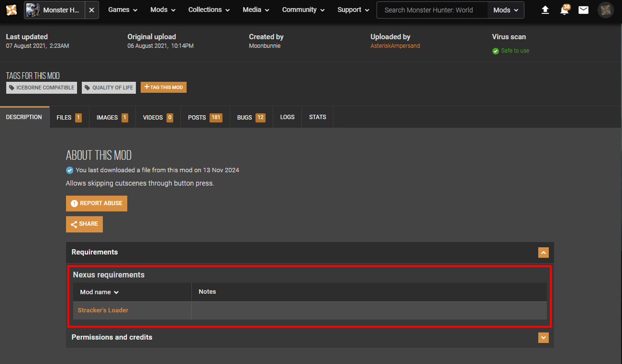Open the messages envelope icon
This screenshot has width=622, height=364.
pos(583,10)
